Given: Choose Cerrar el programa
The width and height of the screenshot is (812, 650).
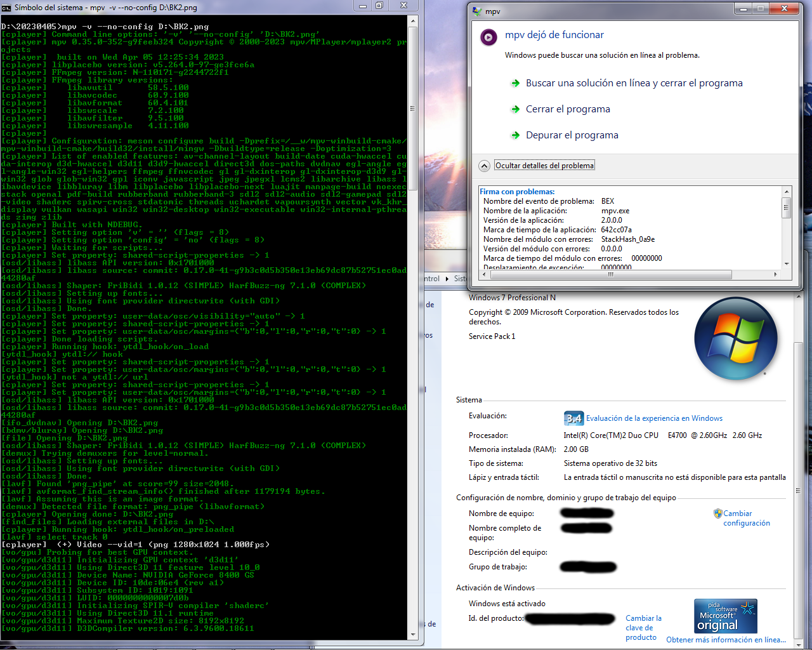Looking at the screenshot, I should click(561, 109).
